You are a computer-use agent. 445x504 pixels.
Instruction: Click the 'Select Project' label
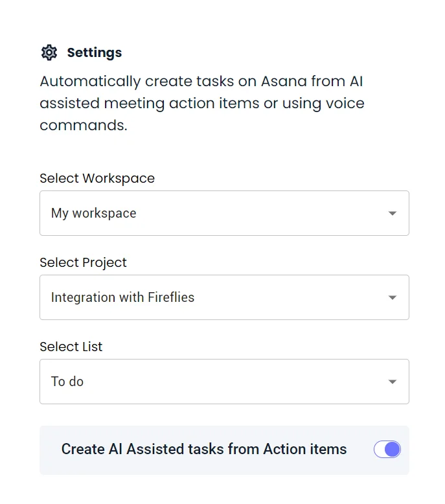[83, 262]
